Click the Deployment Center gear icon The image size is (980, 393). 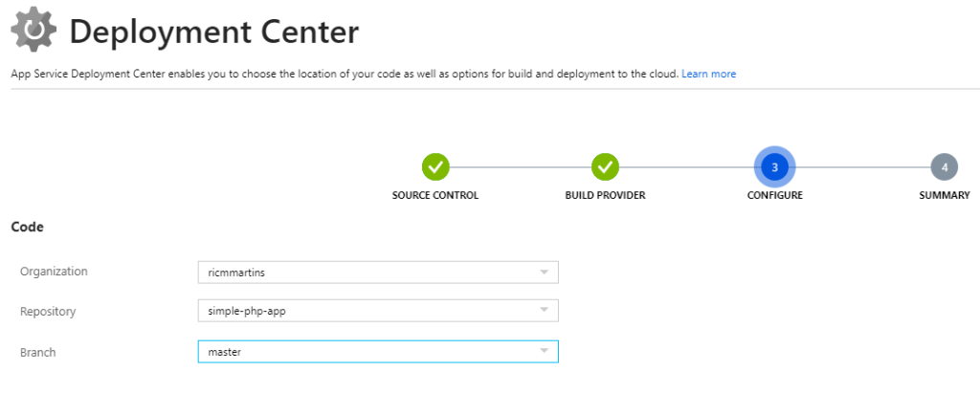[x=33, y=30]
